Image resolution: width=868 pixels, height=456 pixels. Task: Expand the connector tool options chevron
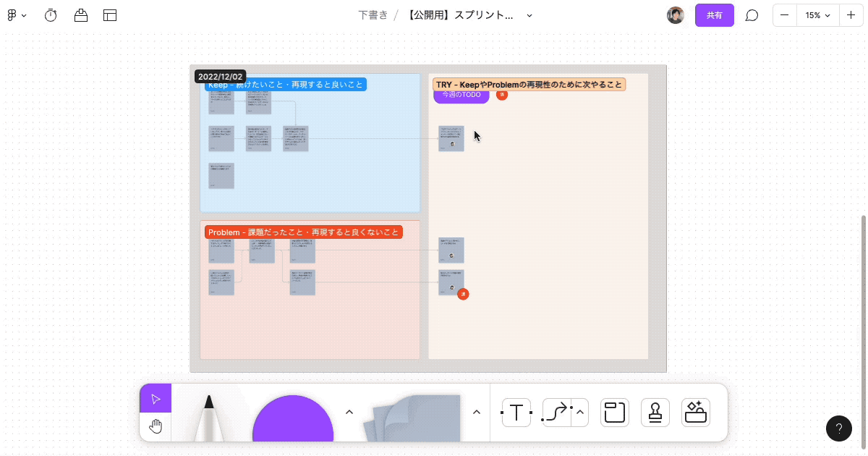click(579, 411)
